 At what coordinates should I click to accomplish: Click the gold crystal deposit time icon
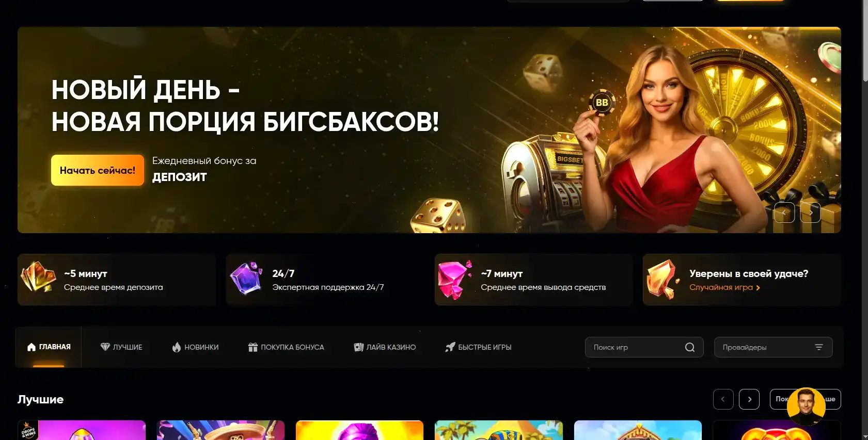[x=38, y=277]
